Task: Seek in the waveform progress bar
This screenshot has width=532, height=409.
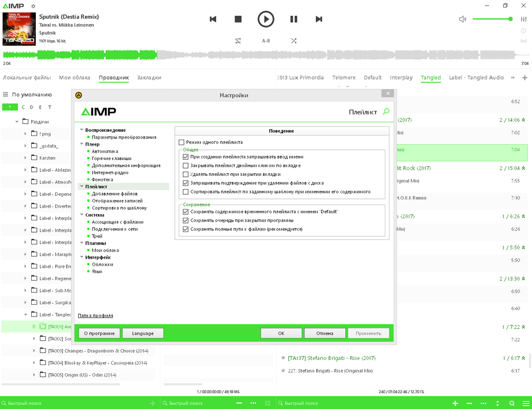Action: (x=266, y=55)
